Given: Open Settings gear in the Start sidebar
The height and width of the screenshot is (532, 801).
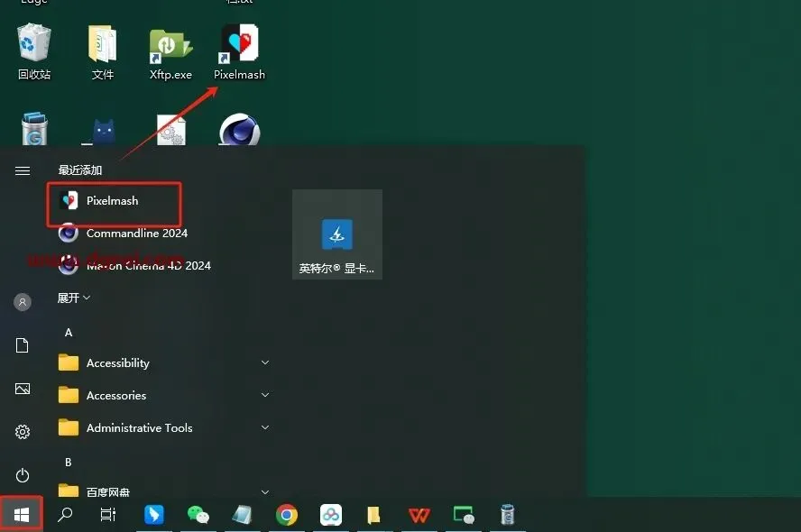Looking at the screenshot, I should pos(23,432).
